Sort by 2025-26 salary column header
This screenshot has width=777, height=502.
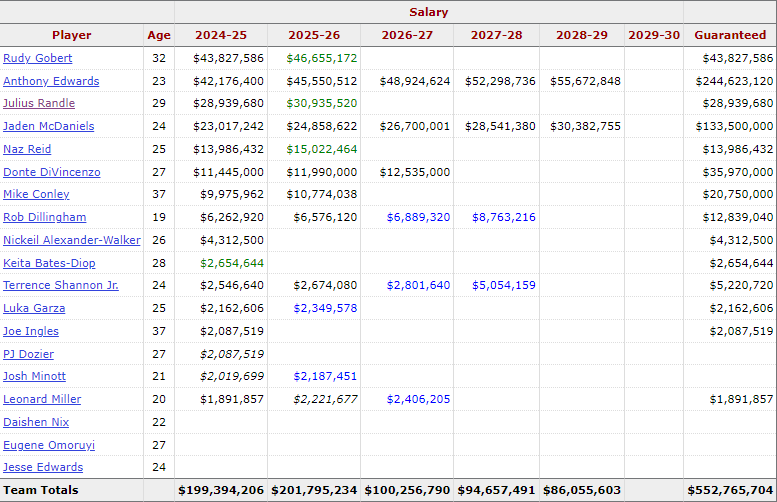coord(314,35)
